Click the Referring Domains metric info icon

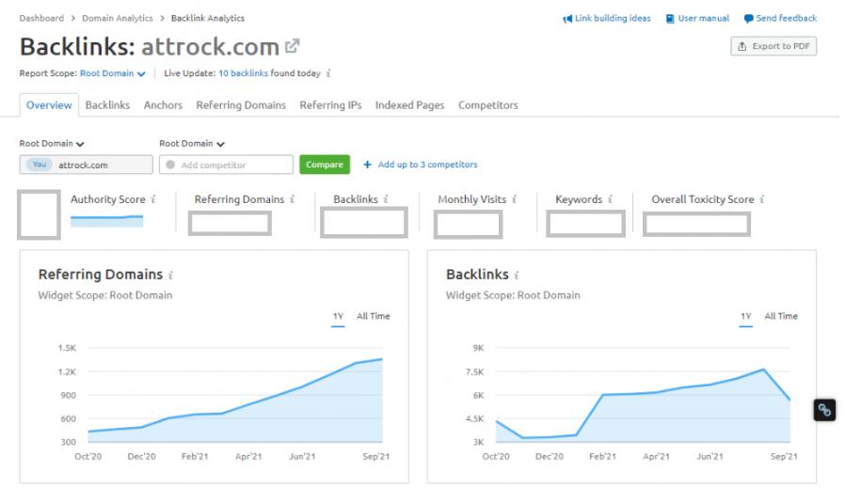293,199
